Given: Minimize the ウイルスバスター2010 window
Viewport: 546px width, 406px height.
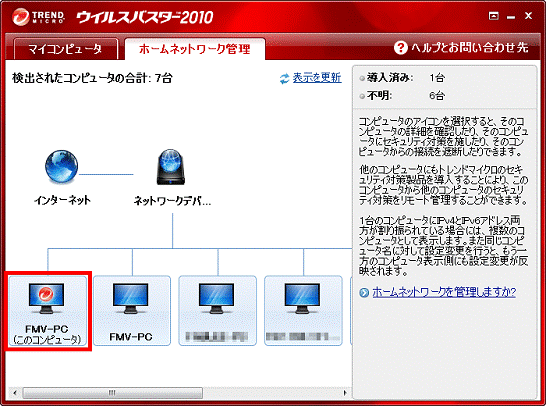Looking at the screenshot, I should click(x=511, y=17).
